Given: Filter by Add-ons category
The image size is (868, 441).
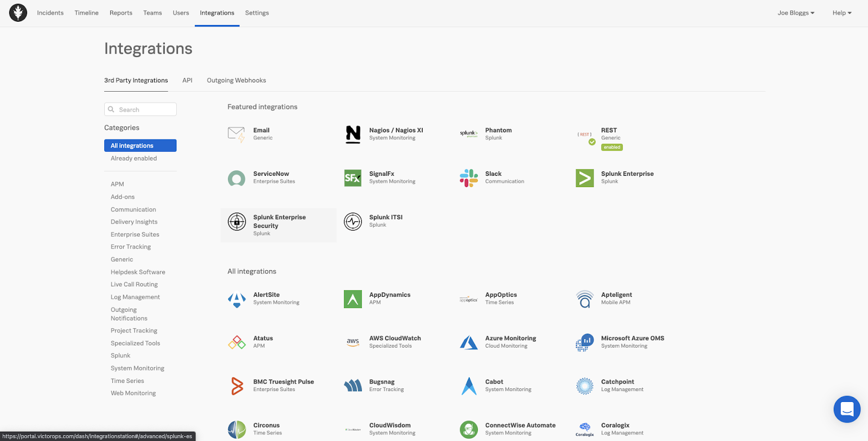Looking at the screenshot, I should [123, 197].
